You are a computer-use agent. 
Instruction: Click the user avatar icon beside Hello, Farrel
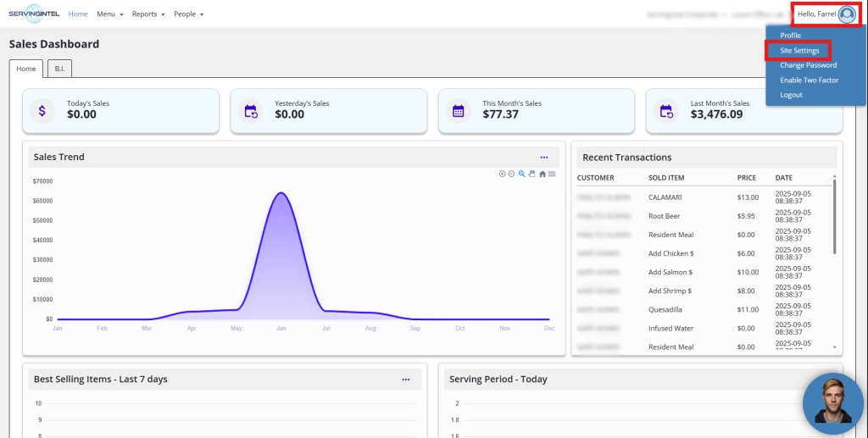(x=846, y=14)
